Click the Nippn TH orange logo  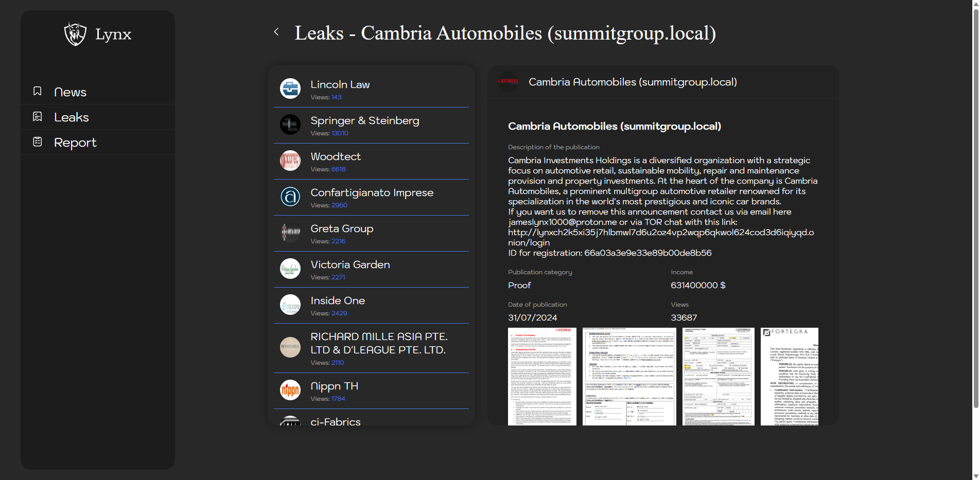click(290, 390)
